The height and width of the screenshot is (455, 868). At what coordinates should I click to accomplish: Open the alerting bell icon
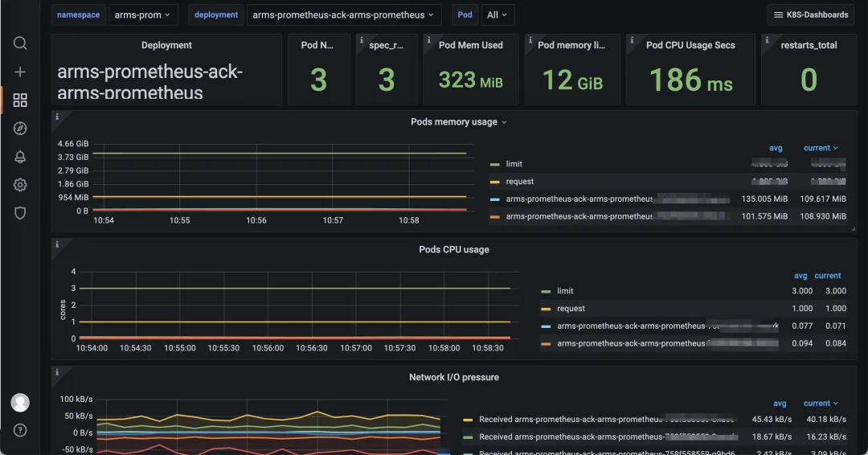coord(20,157)
